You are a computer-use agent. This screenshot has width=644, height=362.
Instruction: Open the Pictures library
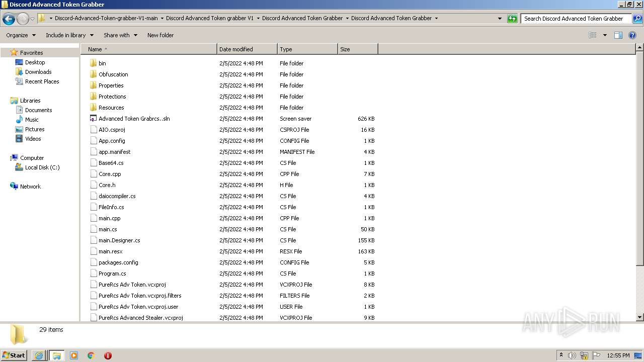point(35,129)
